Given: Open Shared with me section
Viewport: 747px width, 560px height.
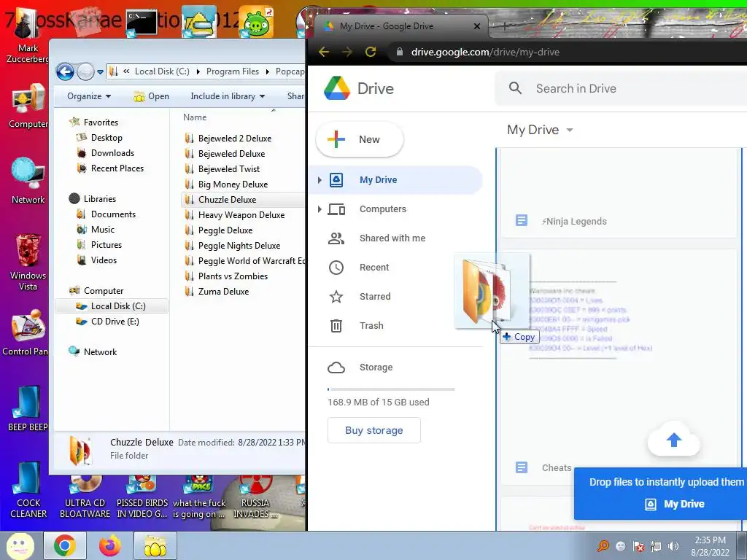Looking at the screenshot, I should (x=395, y=238).
